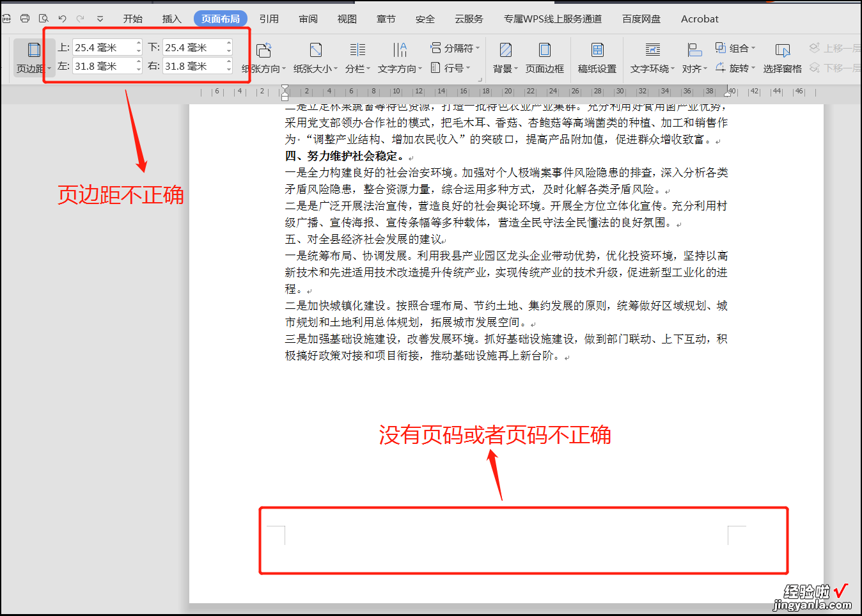Image resolution: width=862 pixels, height=616 pixels.
Task: Open the 视图 view tab
Action: 347,19
